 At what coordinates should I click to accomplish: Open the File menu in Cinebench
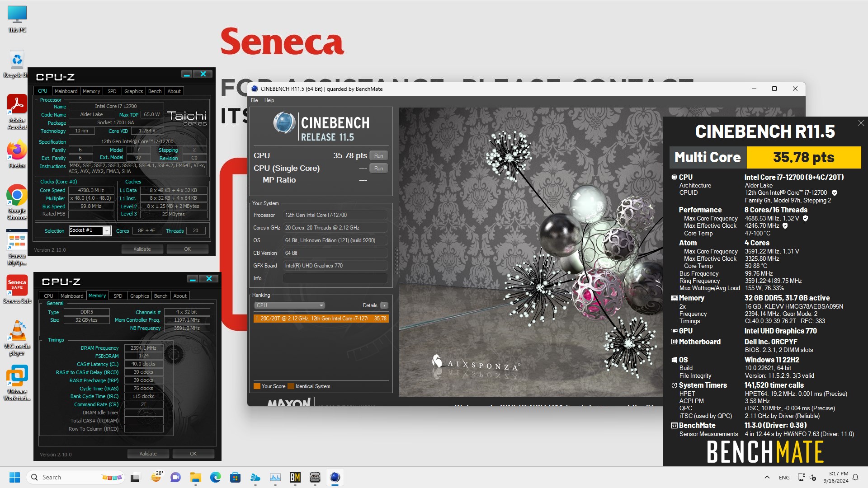[255, 100]
